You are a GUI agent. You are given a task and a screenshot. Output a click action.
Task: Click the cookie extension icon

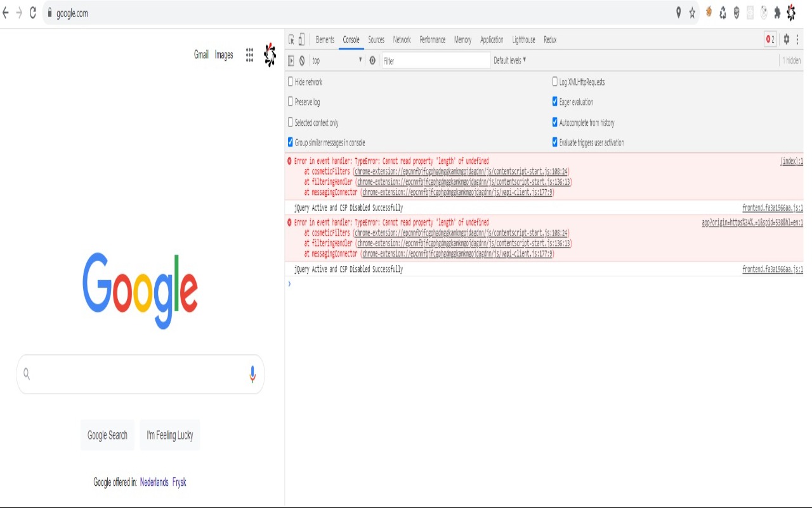coord(709,12)
